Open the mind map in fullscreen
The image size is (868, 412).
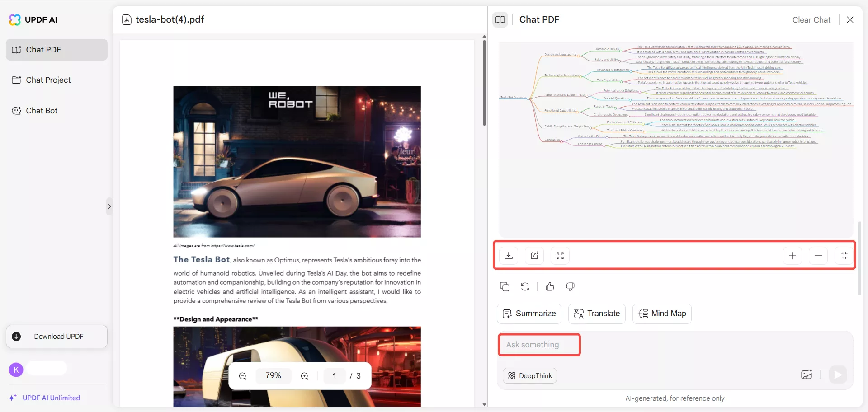coord(560,256)
